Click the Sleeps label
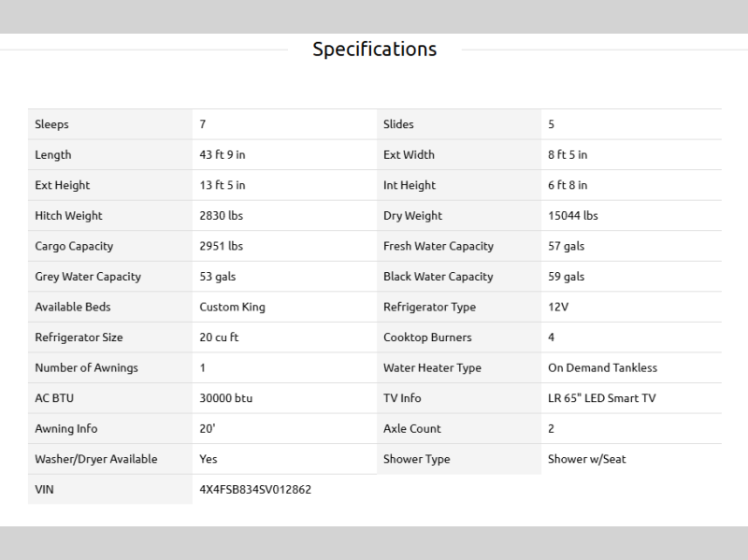Viewport: 748px width, 560px height. 52,124
